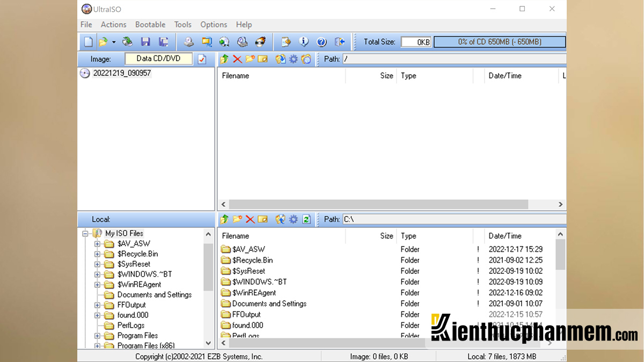Open an ISO file using Open icon

point(103,42)
